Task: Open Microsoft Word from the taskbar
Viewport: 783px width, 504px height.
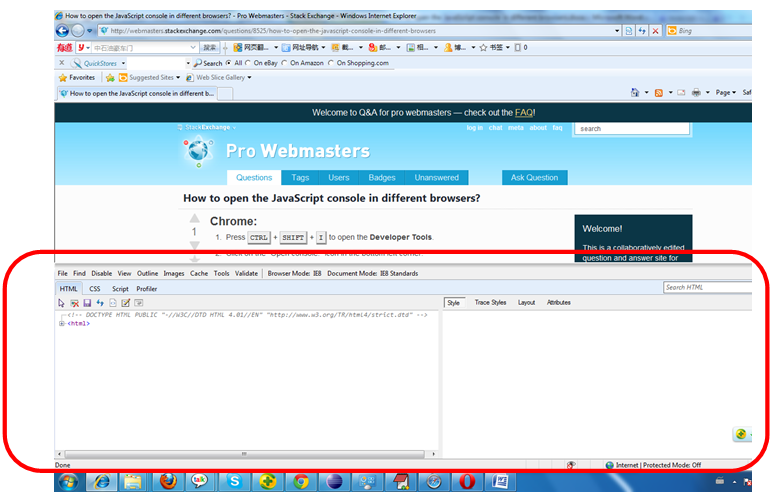Action: (x=500, y=482)
